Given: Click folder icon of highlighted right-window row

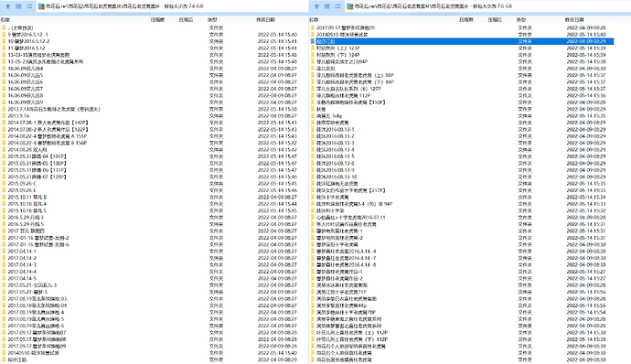Looking at the screenshot, I should pyautogui.click(x=313, y=41).
